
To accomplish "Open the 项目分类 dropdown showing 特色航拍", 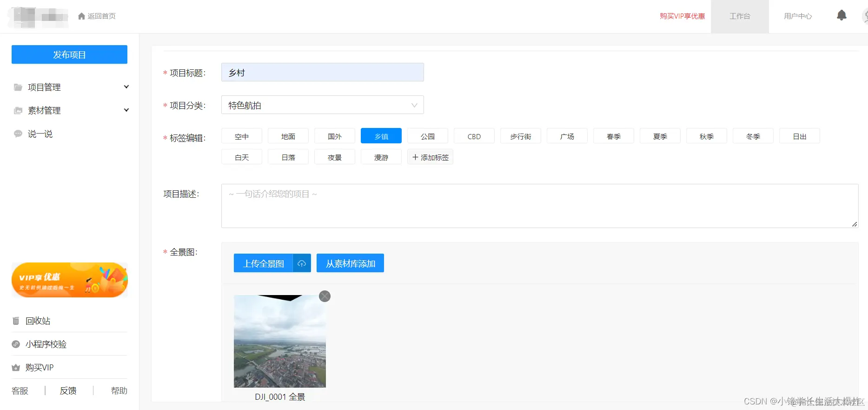I will pos(323,105).
